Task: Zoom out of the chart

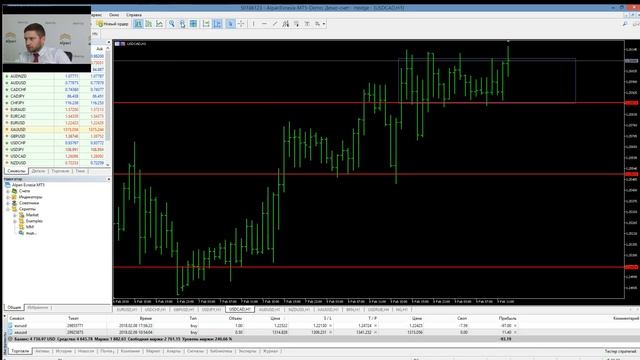Action: point(182,24)
